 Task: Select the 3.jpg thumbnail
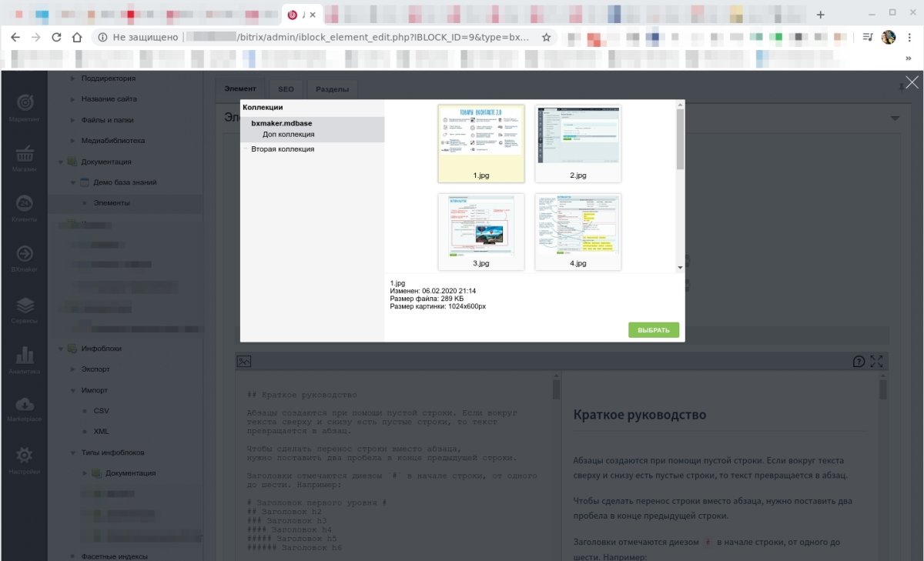coord(481,229)
